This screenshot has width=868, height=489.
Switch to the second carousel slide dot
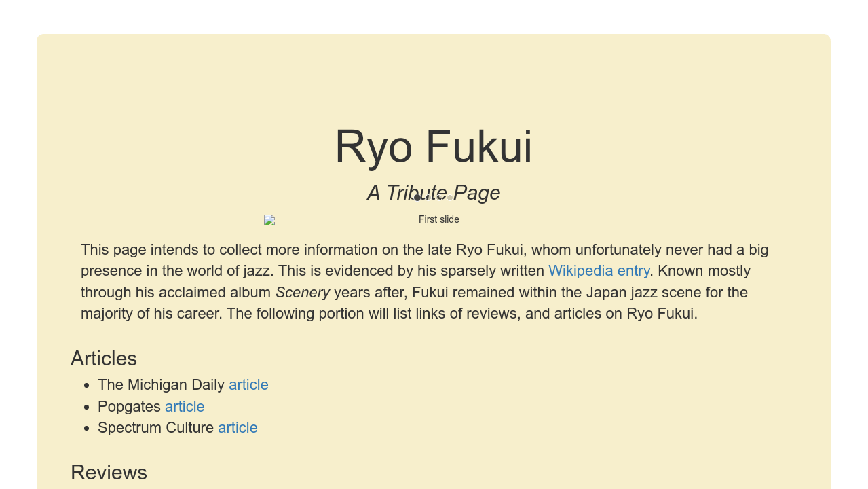pyautogui.click(x=428, y=198)
